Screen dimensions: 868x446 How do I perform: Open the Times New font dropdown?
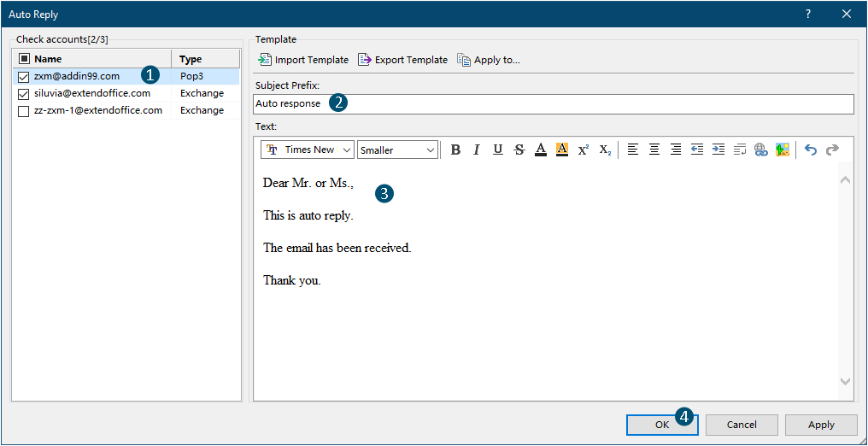click(308, 150)
